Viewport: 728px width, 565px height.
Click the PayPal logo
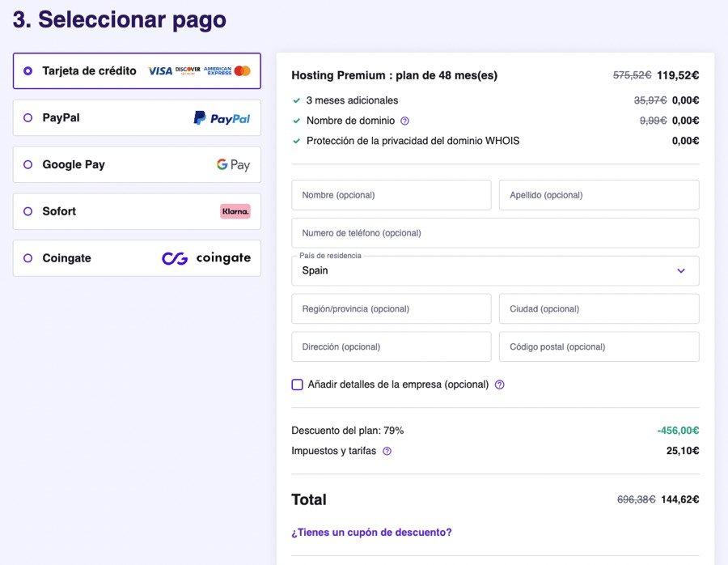224,117
